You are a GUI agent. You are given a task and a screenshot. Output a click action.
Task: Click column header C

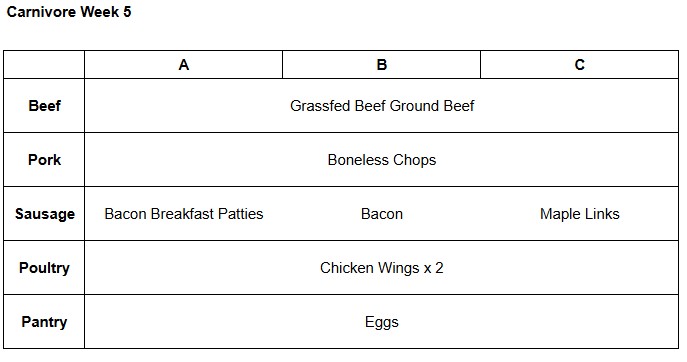(x=580, y=65)
